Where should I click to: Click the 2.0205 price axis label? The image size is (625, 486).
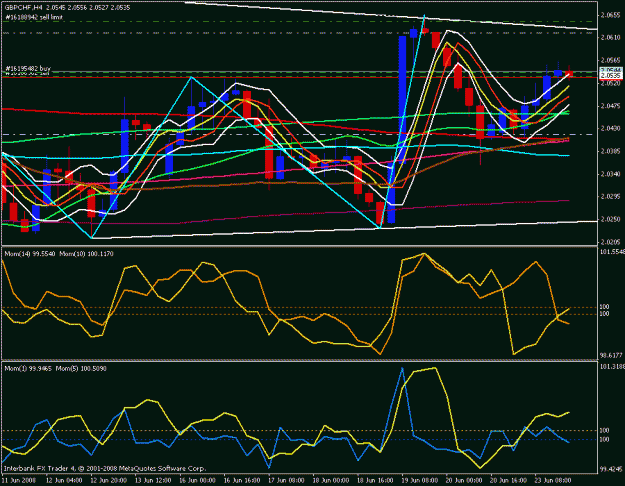pyautogui.click(x=611, y=242)
